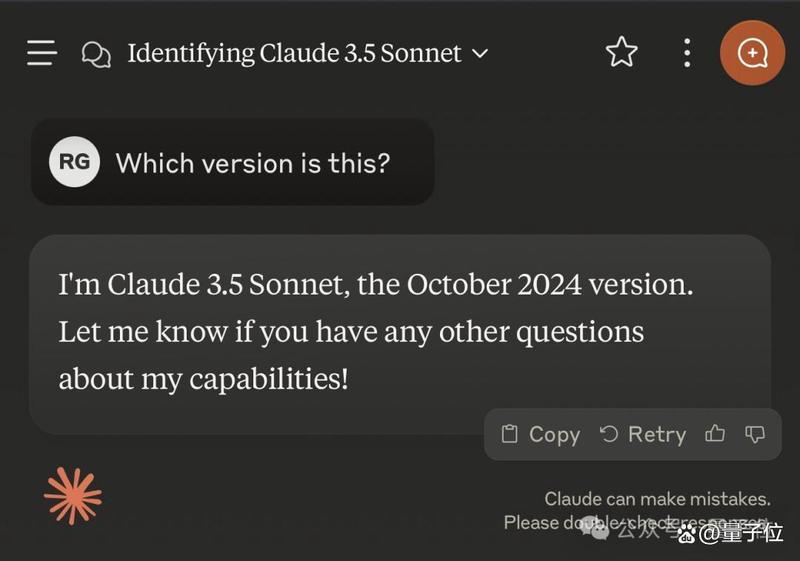Select the 'Which version is this?' message

pyautogui.click(x=253, y=163)
